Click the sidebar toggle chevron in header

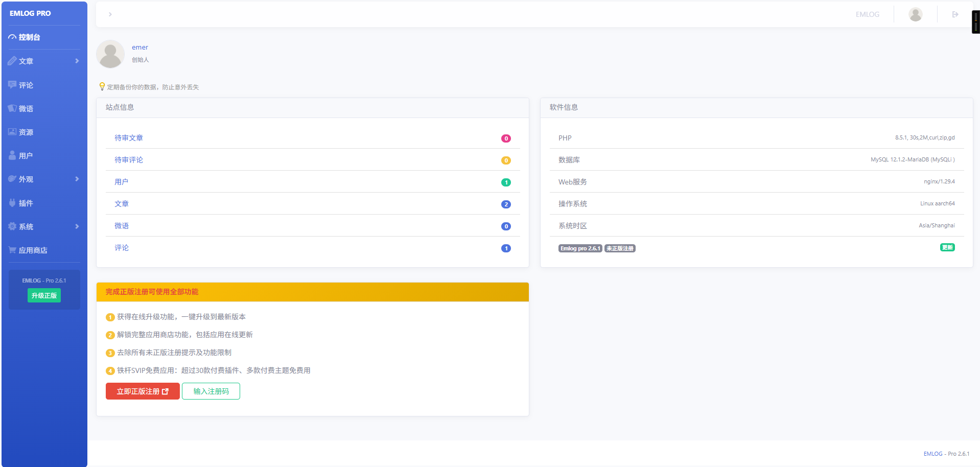pyautogui.click(x=110, y=14)
